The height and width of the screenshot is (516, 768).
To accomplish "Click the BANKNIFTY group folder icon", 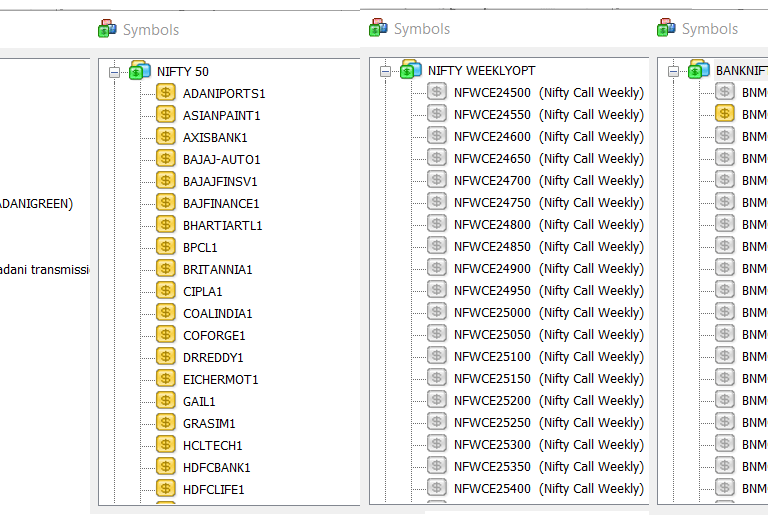I will [699, 70].
